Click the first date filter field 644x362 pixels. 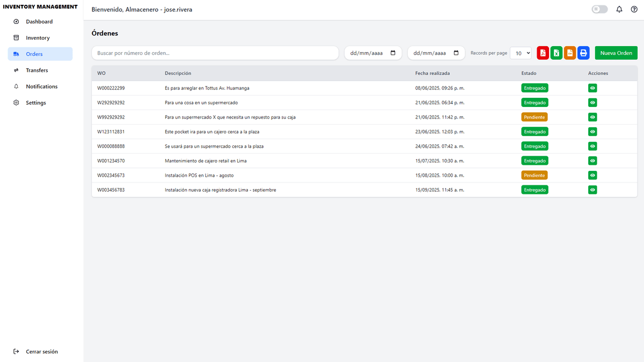click(373, 53)
